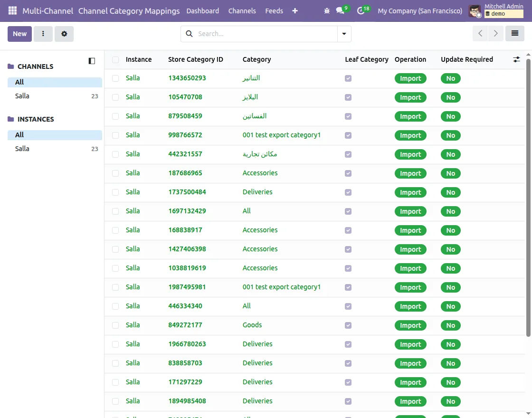Image resolution: width=532 pixels, height=418 pixels.
Task: Expand the search options dropdown arrow
Action: [344, 34]
